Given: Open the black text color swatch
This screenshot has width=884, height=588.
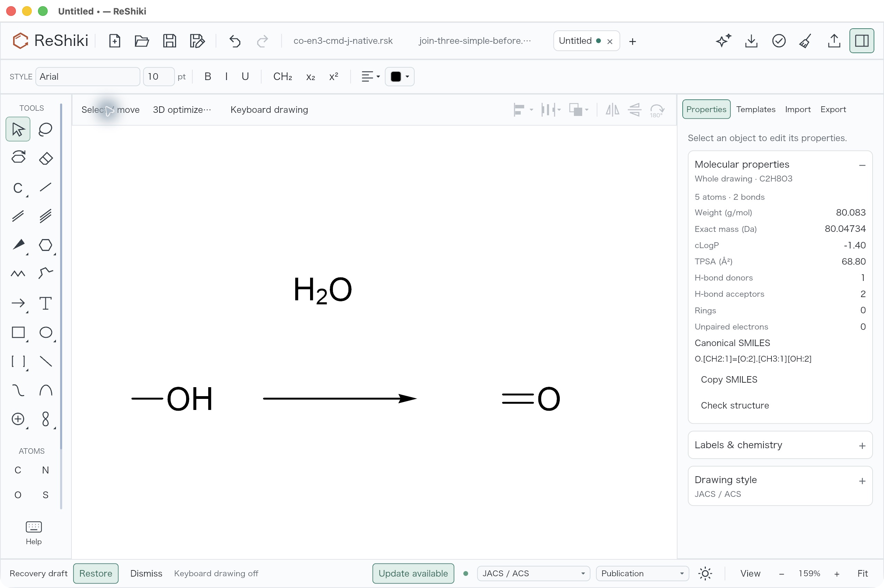Looking at the screenshot, I should click(x=399, y=77).
